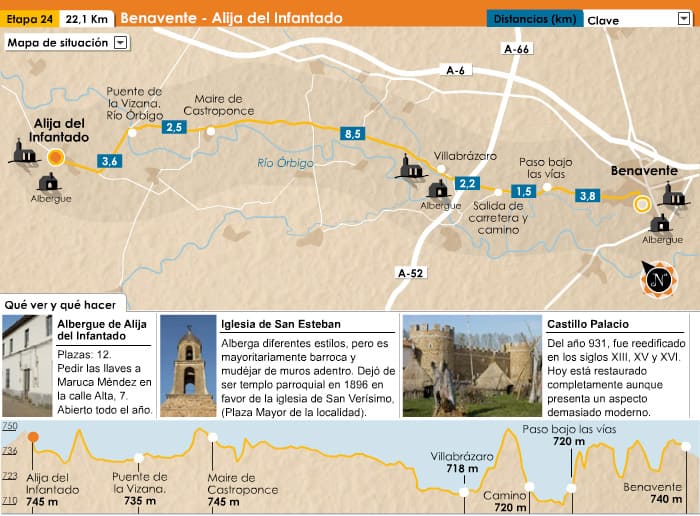The height and width of the screenshot is (516, 700).
Task: Click the Maire de Castroponce profile marker
Action: click(x=212, y=437)
